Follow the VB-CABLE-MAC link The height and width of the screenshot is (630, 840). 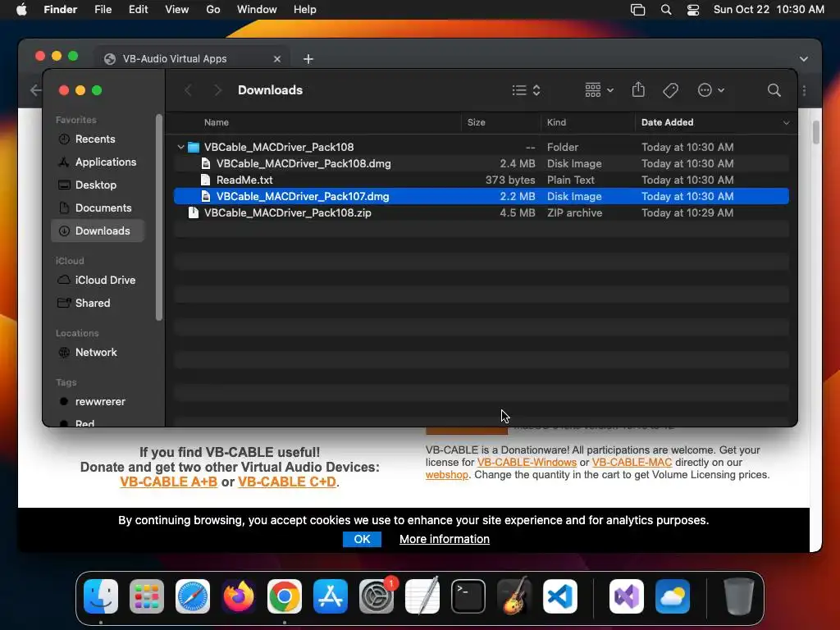point(632,463)
